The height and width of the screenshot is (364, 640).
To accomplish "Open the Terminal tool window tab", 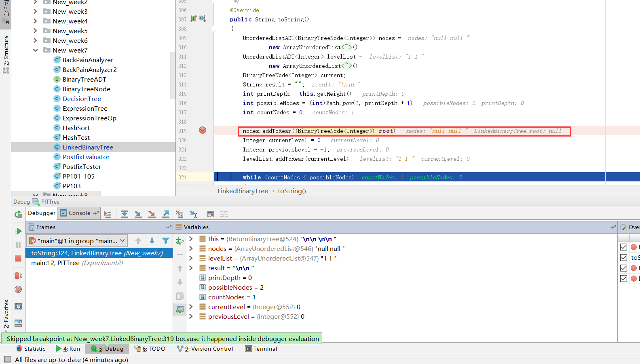I will coord(261,349).
